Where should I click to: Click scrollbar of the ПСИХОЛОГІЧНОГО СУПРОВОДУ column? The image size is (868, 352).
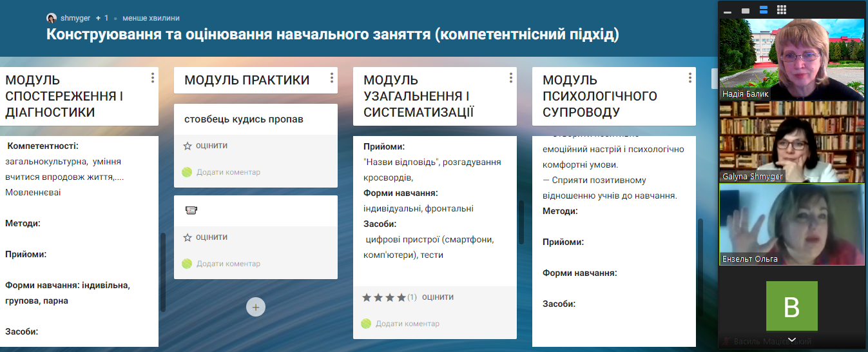(700, 268)
